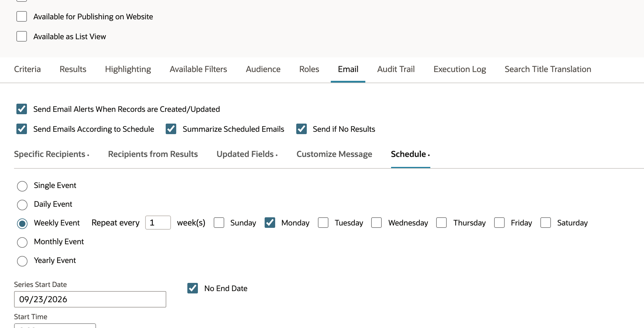The height and width of the screenshot is (328, 644).
Task: Check Available for Publishing on Website
Action: point(22,17)
